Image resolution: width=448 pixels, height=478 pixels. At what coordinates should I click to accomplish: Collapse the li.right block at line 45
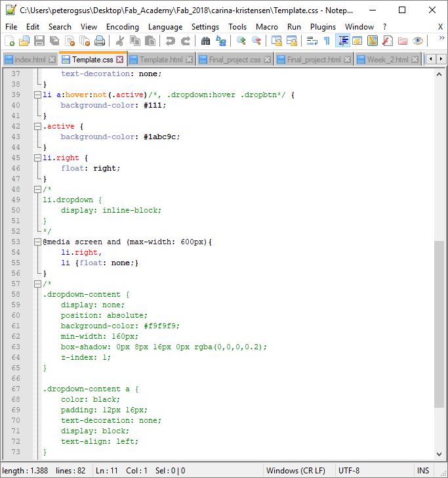(x=37, y=158)
